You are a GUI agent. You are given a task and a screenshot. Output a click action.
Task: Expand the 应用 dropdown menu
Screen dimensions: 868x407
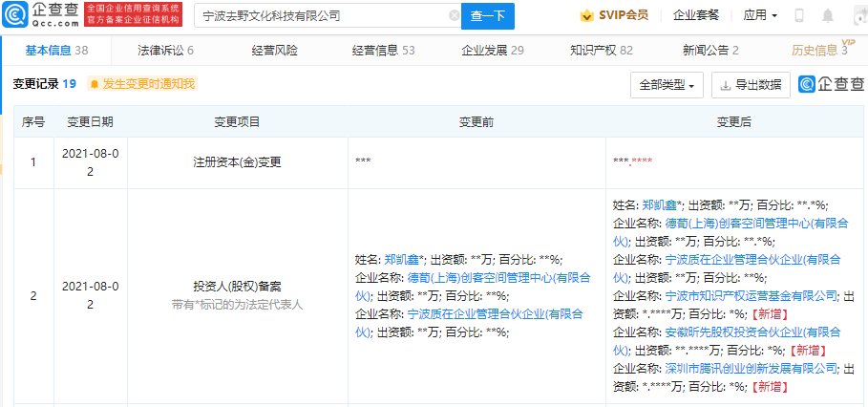pos(760,15)
